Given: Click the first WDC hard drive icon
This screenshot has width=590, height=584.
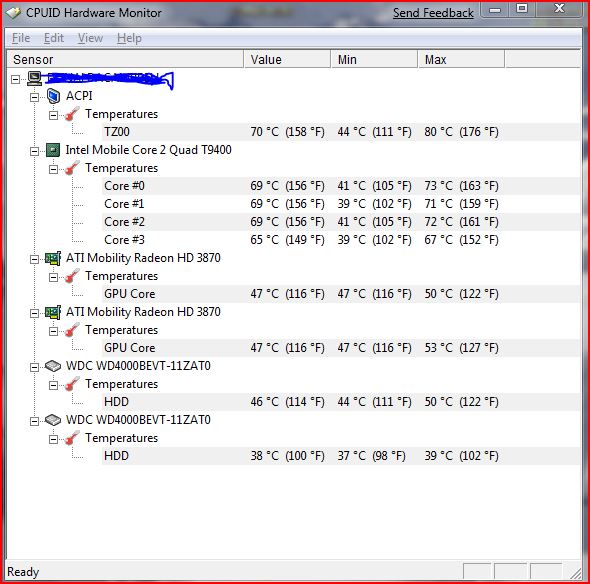Looking at the screenshot, I should [53, 366].
